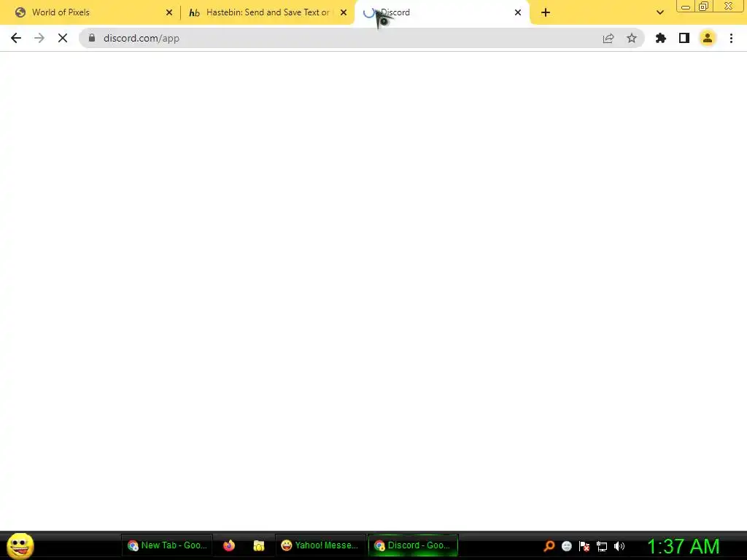Close the Hastebin tab

(x=344, y=12)
